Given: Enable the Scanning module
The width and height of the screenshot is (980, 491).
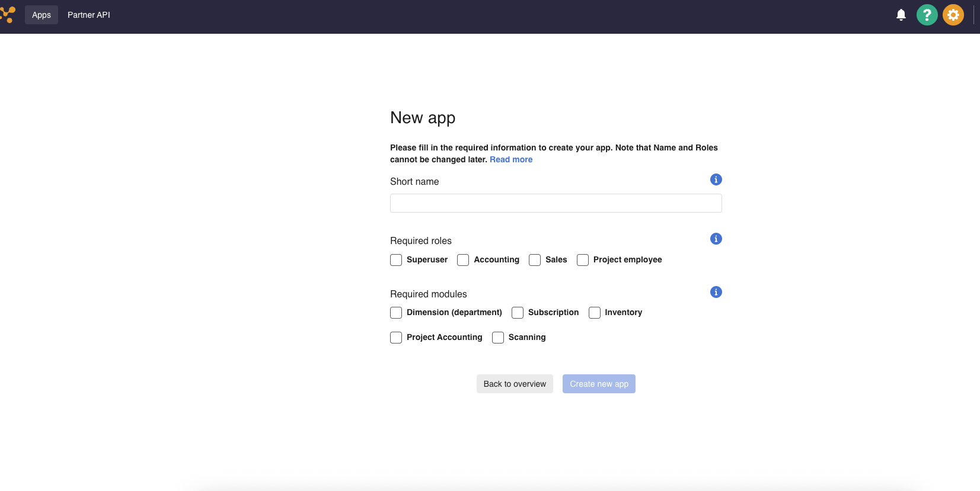Looking at the screenshot, I should (498, 338).
